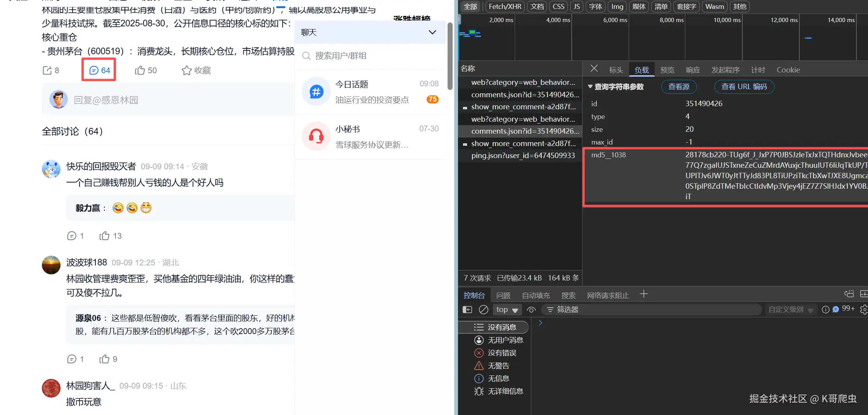Click the star 收藏 favorite icon
This screenshot has width=868, height=415.
(187, 71)
